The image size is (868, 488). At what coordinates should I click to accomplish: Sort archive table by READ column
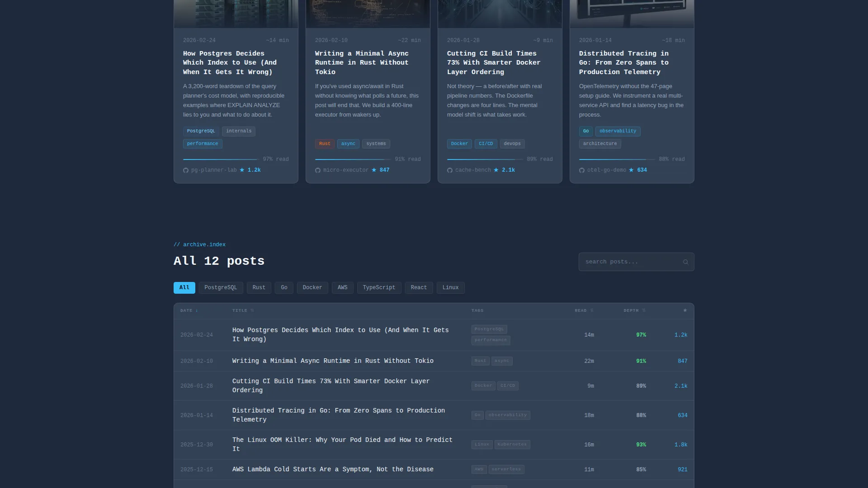(x=584, y=310)
